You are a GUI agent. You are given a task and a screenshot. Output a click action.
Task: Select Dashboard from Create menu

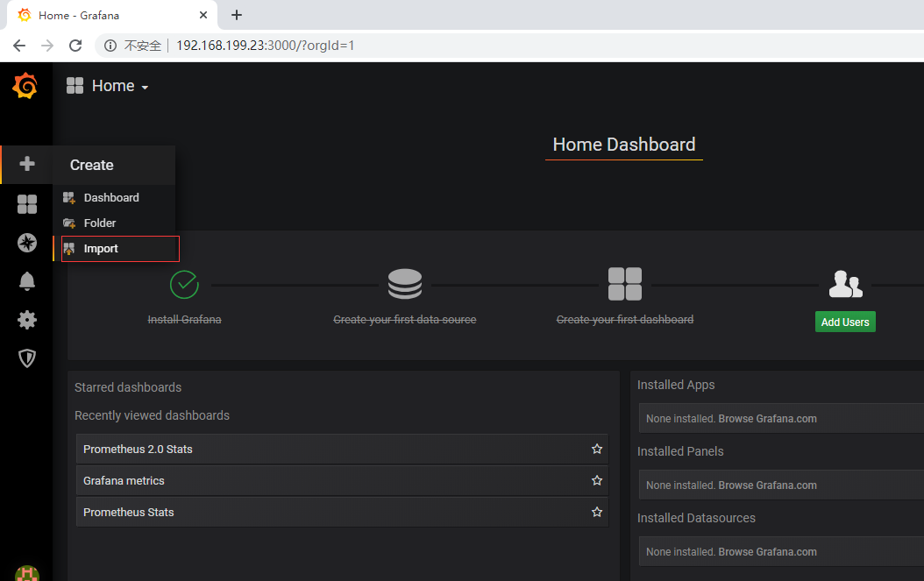point(114,197)
